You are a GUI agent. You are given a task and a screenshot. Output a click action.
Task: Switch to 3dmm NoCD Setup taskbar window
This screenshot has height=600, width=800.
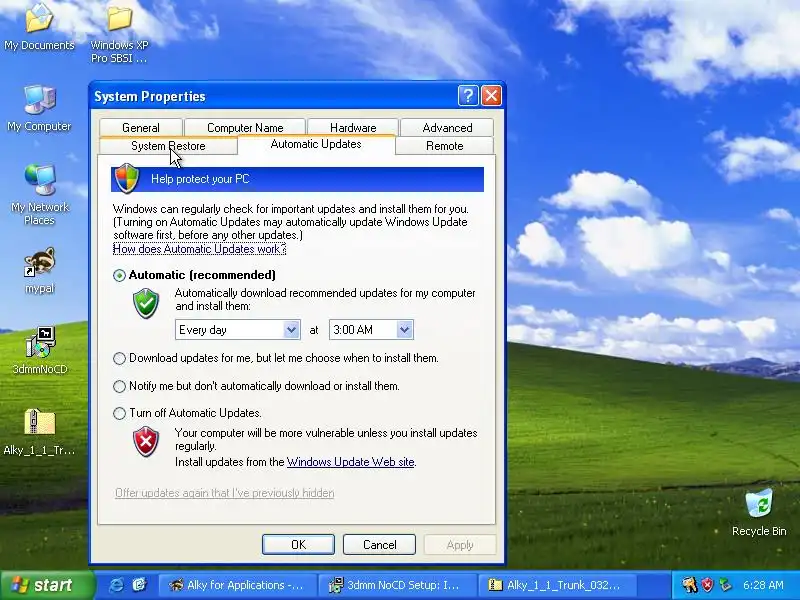coord(396,585)
